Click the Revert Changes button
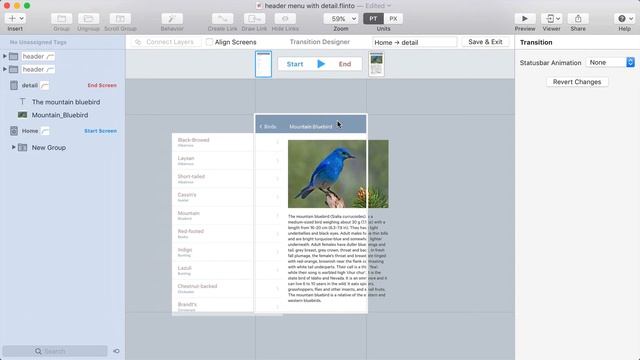 click(x=577, y=82)
